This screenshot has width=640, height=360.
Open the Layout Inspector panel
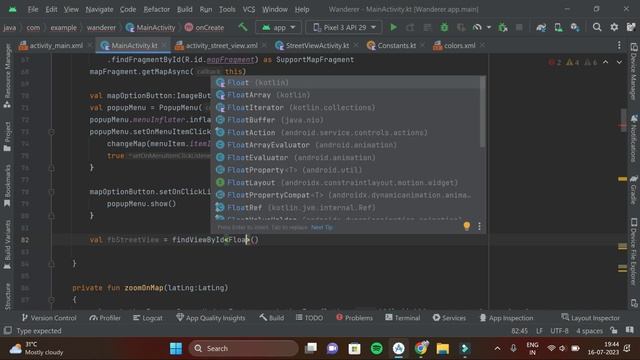590,318
